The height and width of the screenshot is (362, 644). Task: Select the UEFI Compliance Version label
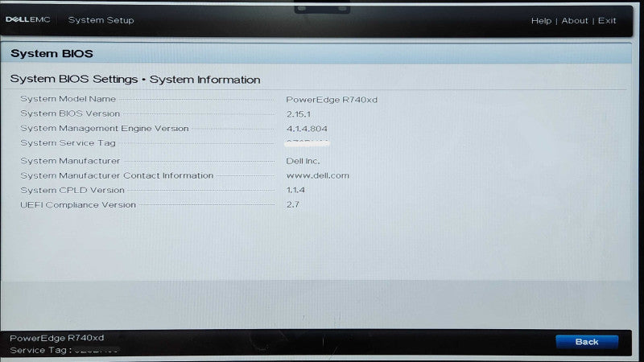click(x=78, y=204)
